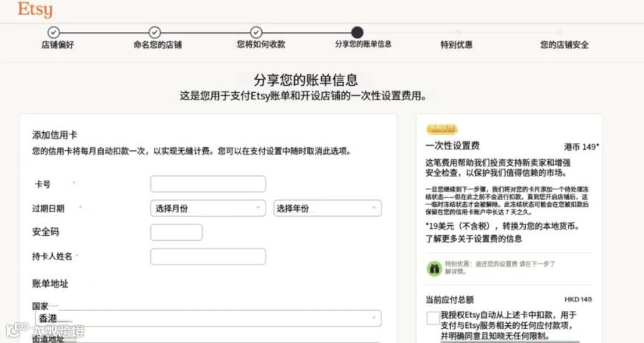Click the HKD 149 total amount

tap(578, 299)
